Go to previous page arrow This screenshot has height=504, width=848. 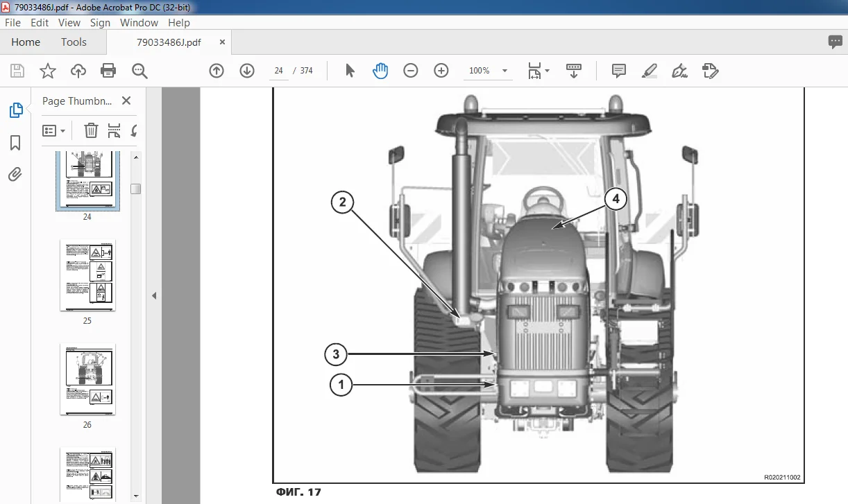click(217, 71)
